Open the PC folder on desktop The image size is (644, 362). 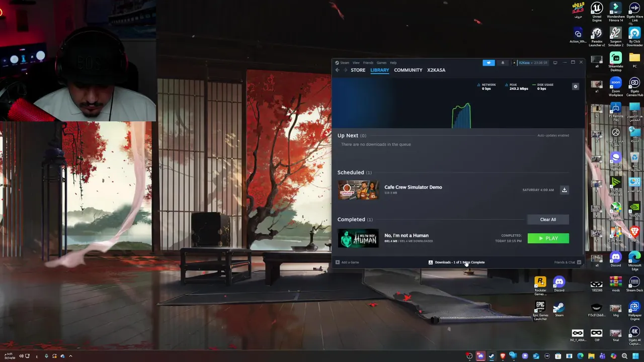(x=634, y=60)
